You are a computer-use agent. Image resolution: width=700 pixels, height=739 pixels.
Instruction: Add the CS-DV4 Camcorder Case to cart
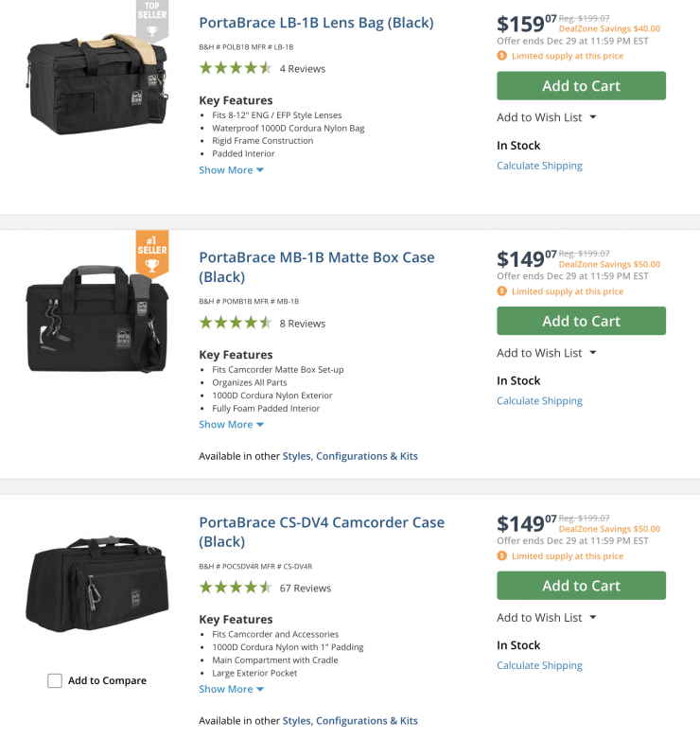point(581,586)
